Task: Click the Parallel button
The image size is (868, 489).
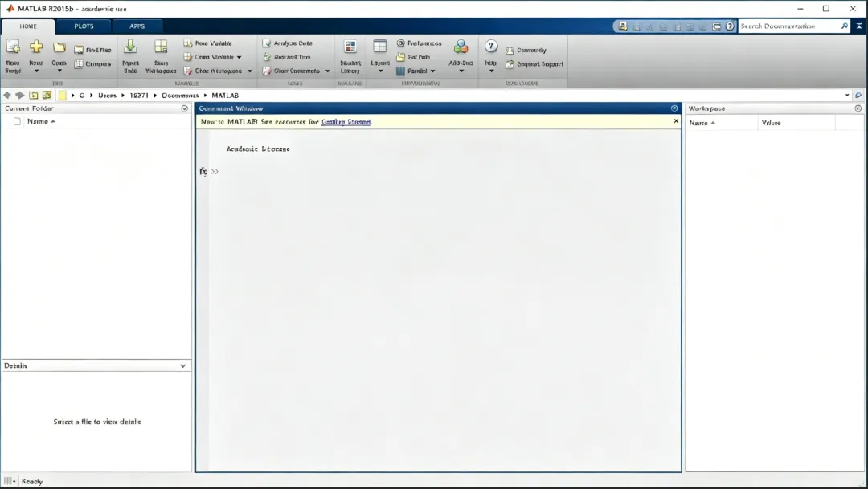Action: tap(411, 71)
